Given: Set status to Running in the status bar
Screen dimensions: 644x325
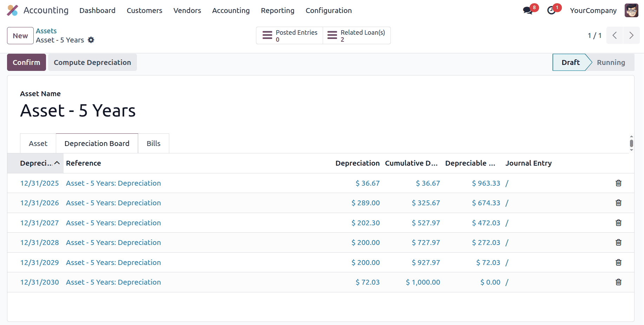Looking at the screenshot, I should click(611, 62).
